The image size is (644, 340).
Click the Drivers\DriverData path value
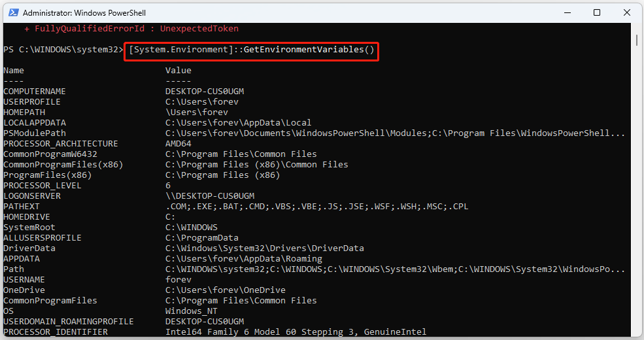coord(265,248)
